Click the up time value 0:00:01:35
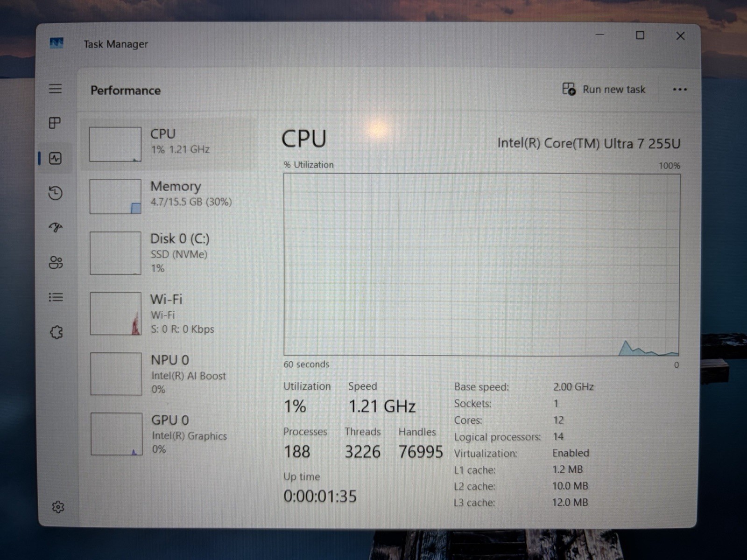 click(320, 496)
